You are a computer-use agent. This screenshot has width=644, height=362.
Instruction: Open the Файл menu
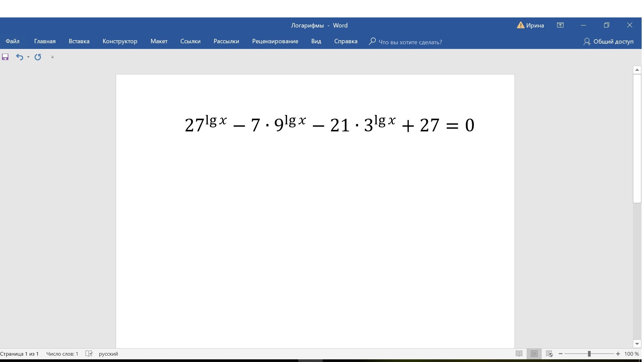click(x=12, y=41)
